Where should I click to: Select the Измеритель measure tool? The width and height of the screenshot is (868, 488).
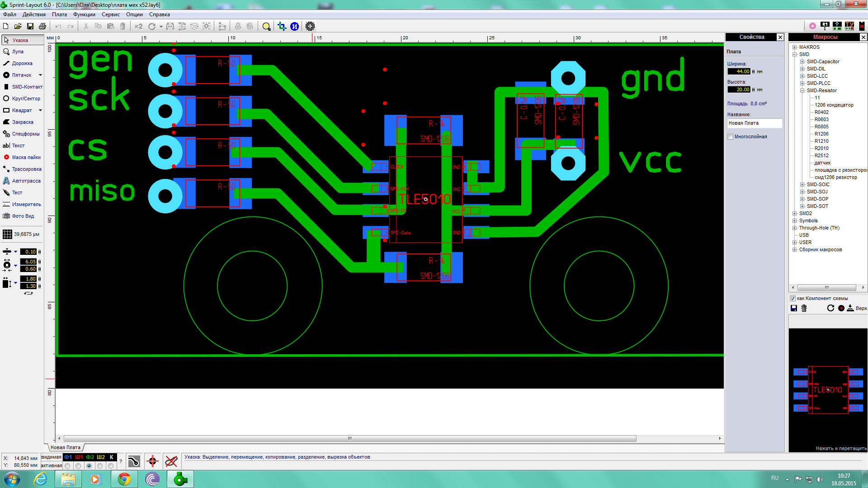22,204
